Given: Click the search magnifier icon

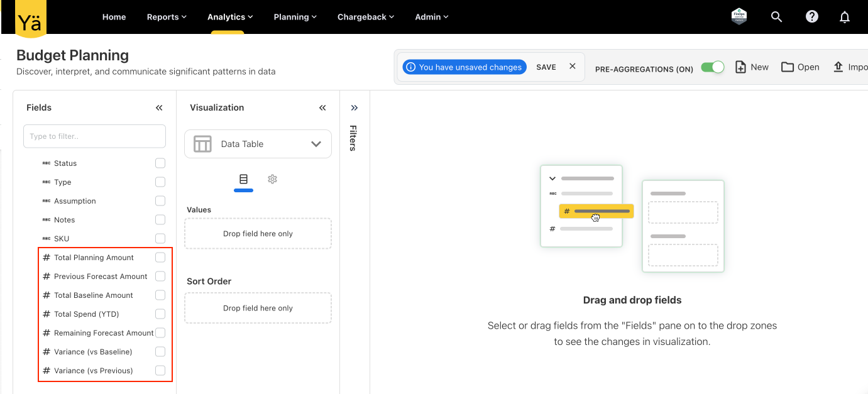Looking at the screenshot, I should (776, 17).
